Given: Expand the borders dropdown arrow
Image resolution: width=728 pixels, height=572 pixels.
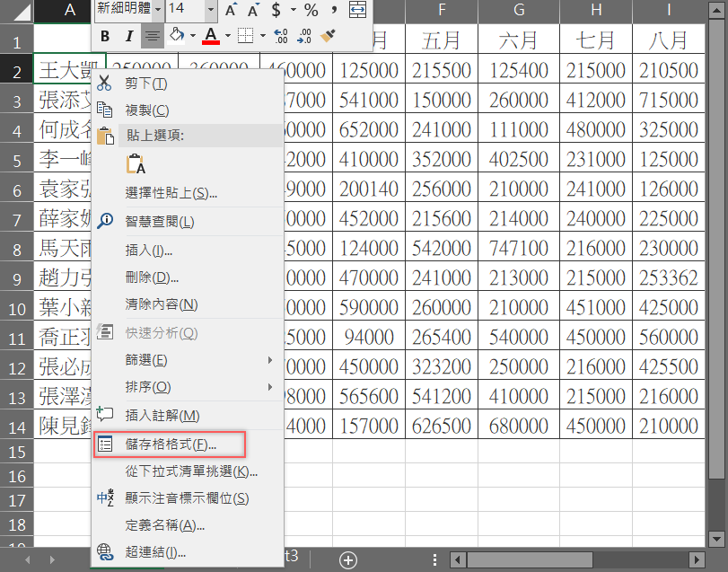Looking at the screenshot, I should pyautogui.click(x=261, y=34).
